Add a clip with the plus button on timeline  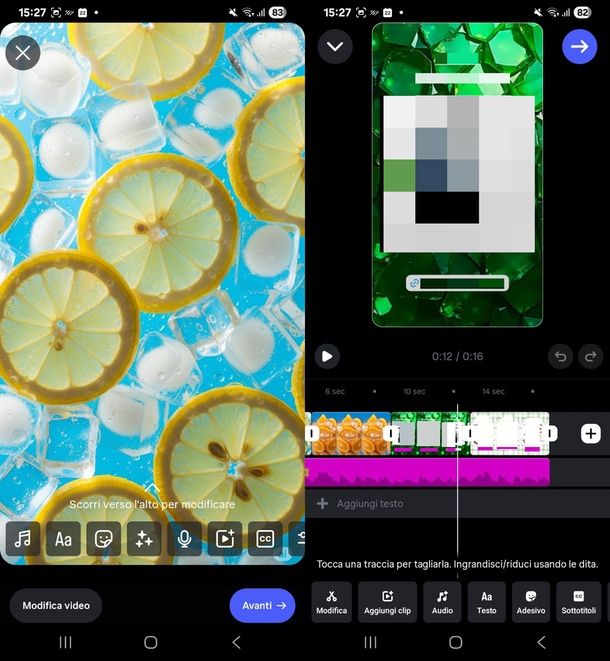pyautogui.click(x=591, y=433)
